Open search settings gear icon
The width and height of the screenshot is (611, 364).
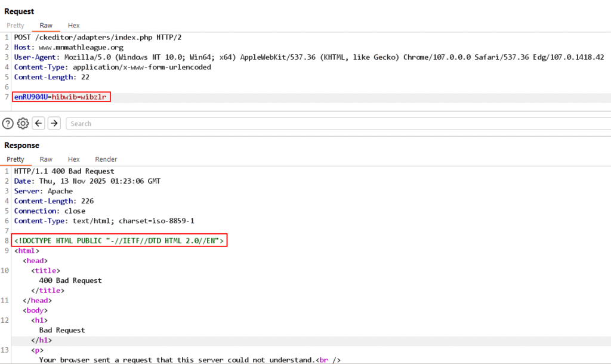pos(23,124)
